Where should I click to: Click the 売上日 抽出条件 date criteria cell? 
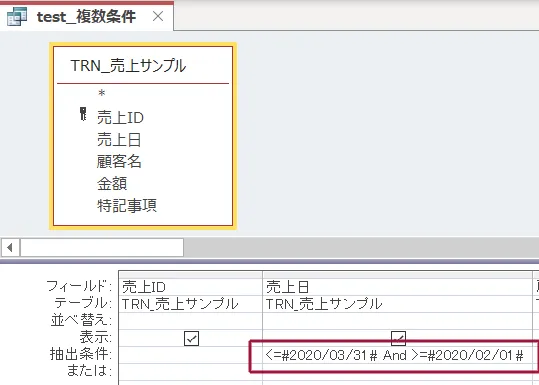pos(397,355)
